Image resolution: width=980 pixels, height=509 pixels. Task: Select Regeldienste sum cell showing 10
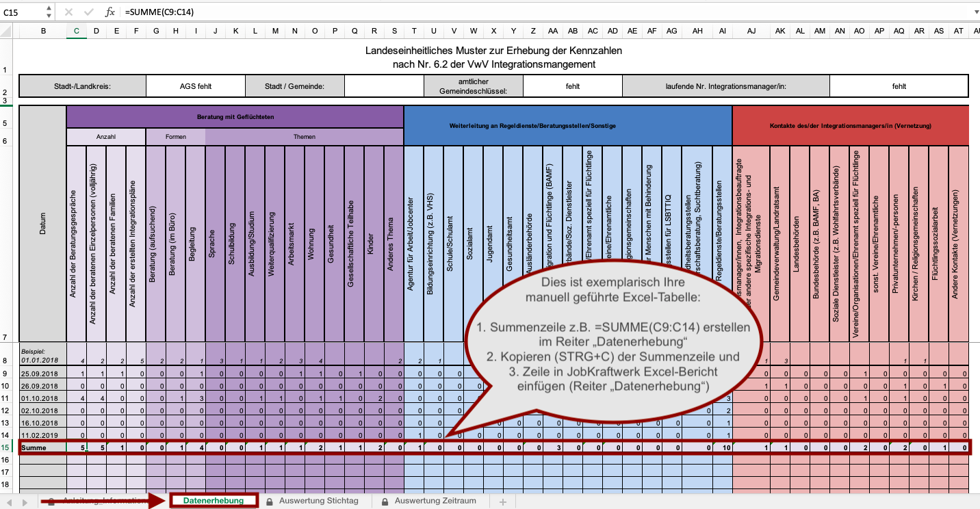click(722, 447)
